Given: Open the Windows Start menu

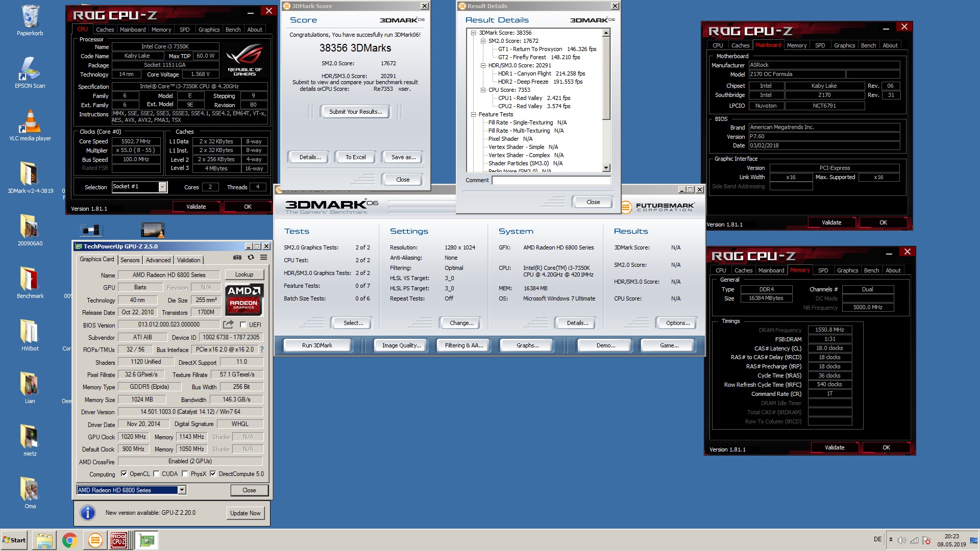Looking at the screenshot, I should [14, 540].
